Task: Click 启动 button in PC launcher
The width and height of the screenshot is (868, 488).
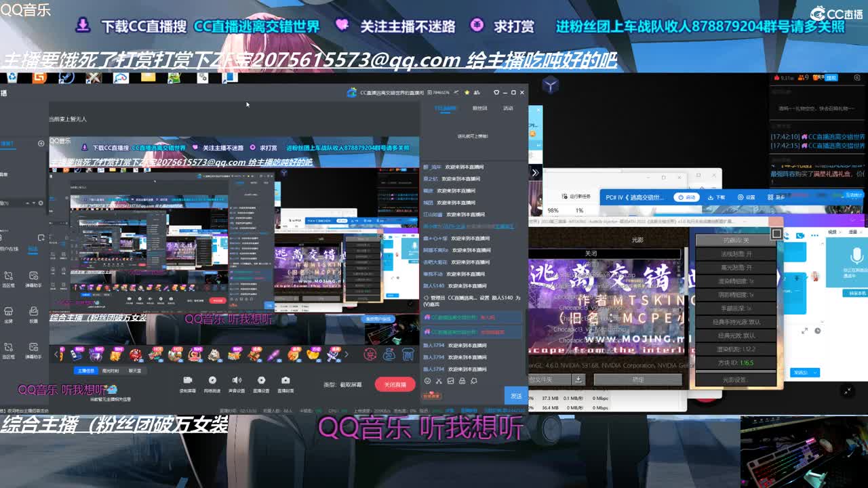Action: [x=687, y=197]
